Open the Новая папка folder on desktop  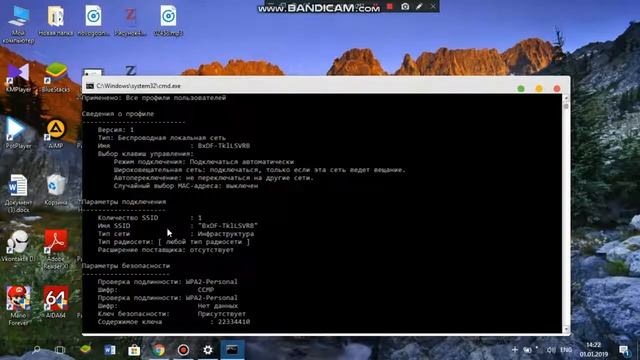pyautogui.click(x=56, y=21)
